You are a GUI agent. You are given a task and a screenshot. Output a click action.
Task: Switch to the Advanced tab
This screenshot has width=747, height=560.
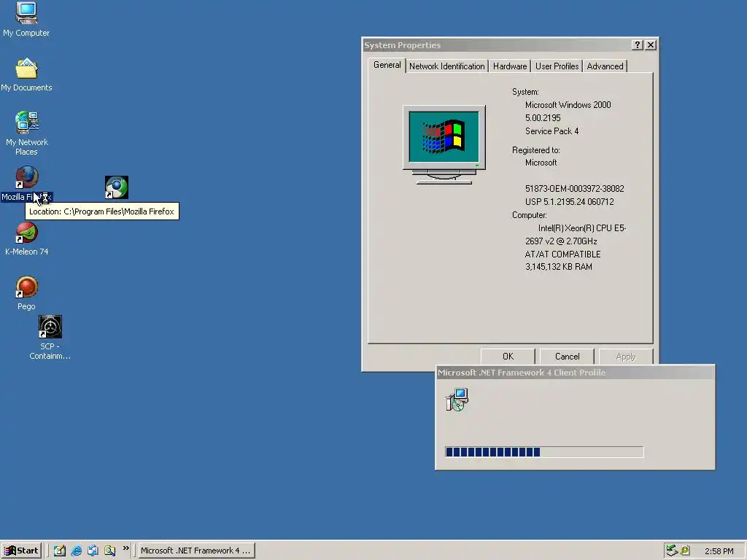(605, 66)
